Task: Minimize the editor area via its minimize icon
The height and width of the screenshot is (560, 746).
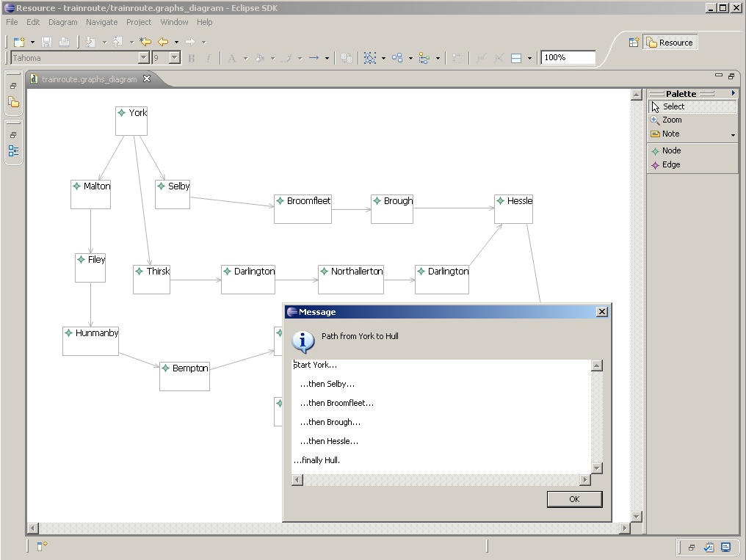Action: 718,75
